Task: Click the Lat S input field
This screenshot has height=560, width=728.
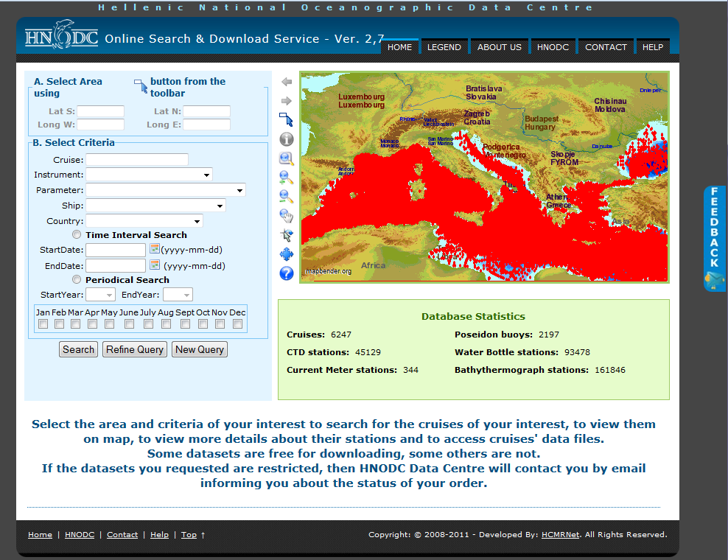Action: point(100,111)
